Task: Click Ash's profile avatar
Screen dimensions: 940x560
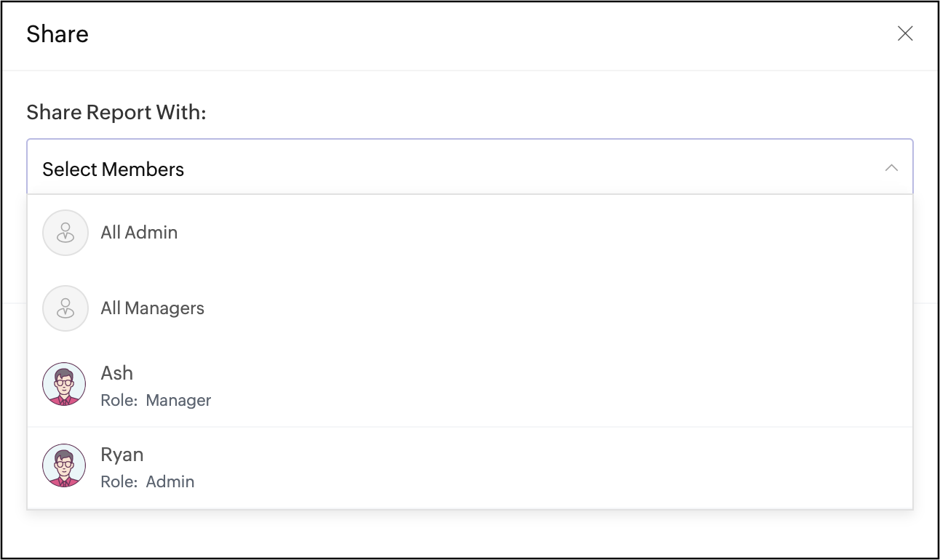Action: (64, 384)
